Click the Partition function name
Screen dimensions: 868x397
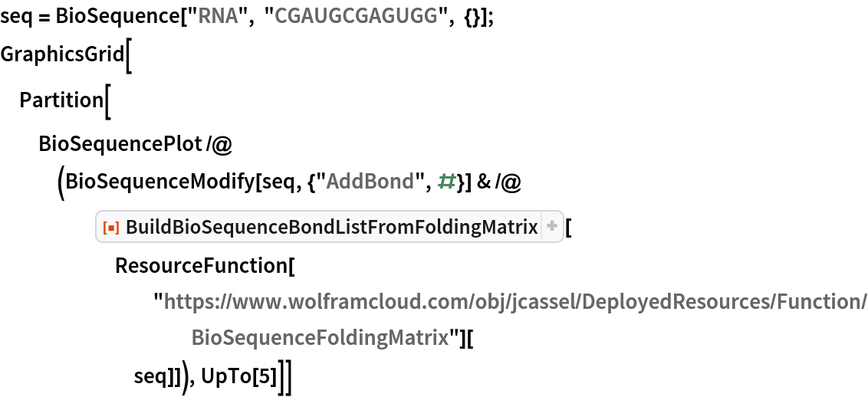coord(61,100)
